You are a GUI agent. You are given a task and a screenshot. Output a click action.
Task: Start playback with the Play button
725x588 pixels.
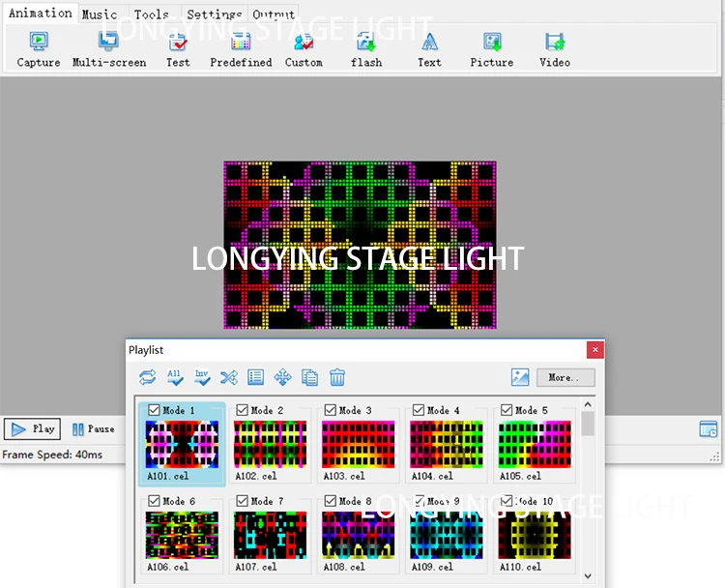(x=32, y=428)
